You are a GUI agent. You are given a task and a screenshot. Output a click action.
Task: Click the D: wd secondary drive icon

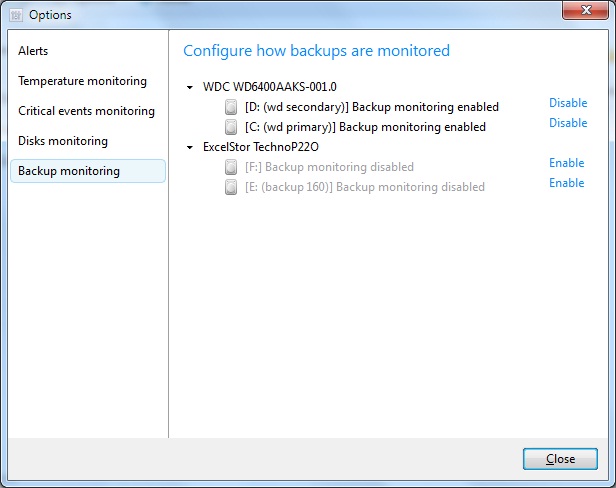231,107
